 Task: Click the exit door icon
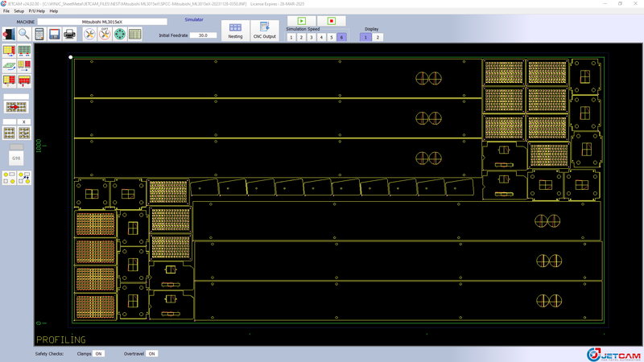tap(9, 35)
